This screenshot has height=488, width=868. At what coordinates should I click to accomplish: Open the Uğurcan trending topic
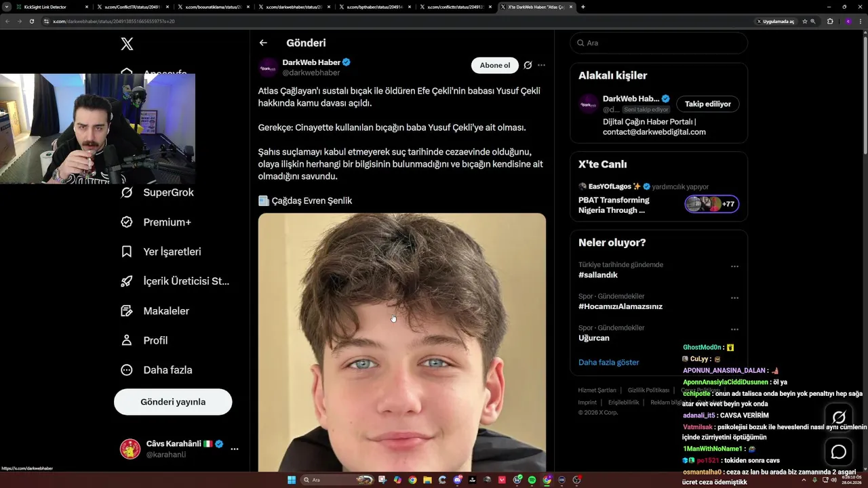pos(594,338)
